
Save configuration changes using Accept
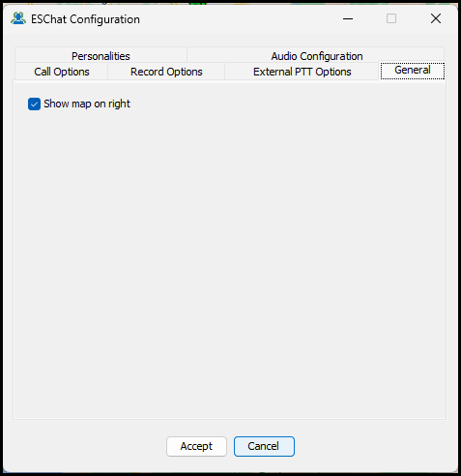click(x=196, y=446)
